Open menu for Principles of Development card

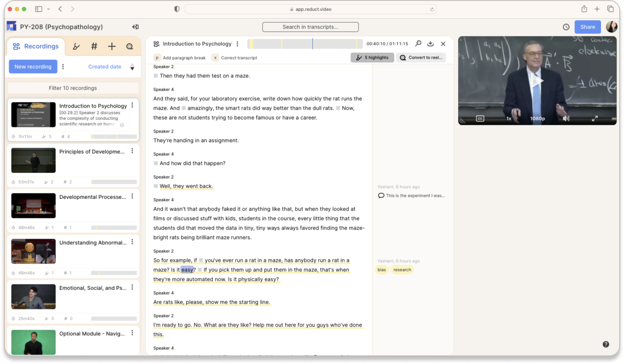tap(132, 151)
